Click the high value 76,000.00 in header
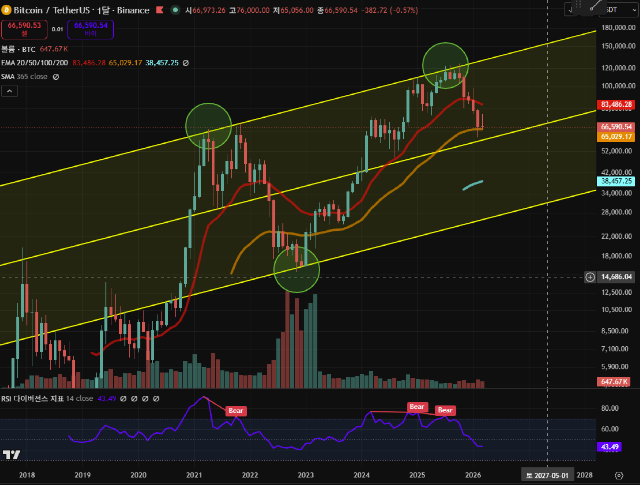 [x=253, y=10]
